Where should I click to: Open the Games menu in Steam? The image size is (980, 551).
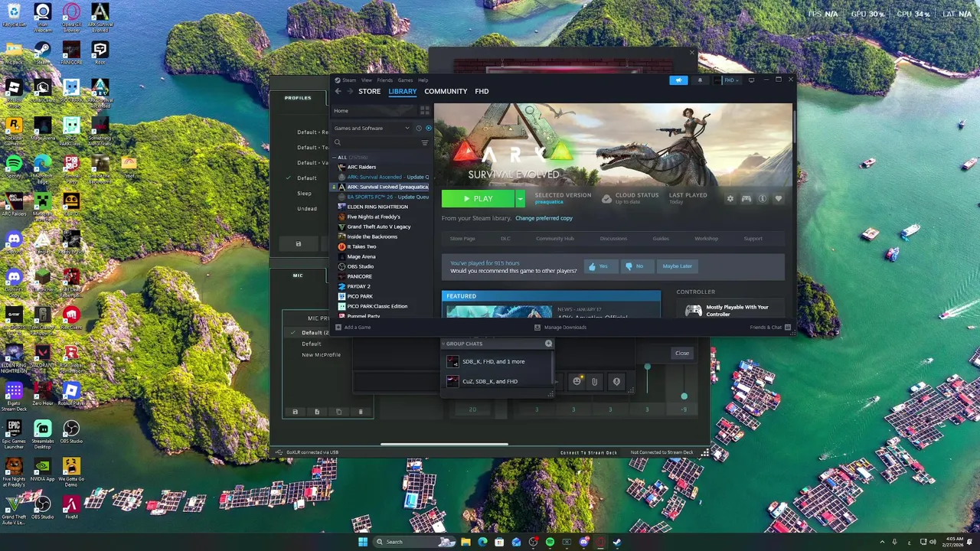tap(405, 80)
